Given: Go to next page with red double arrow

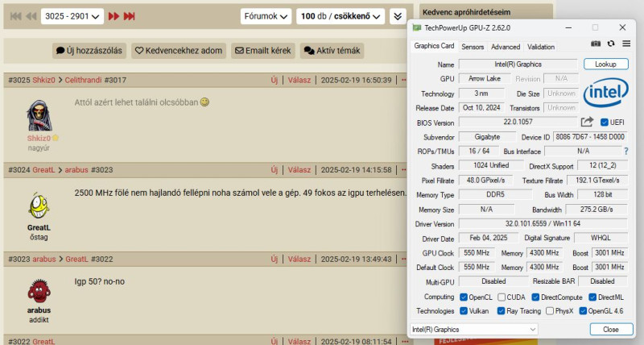Looking at the screenshot, I should [x=114, y=16].
